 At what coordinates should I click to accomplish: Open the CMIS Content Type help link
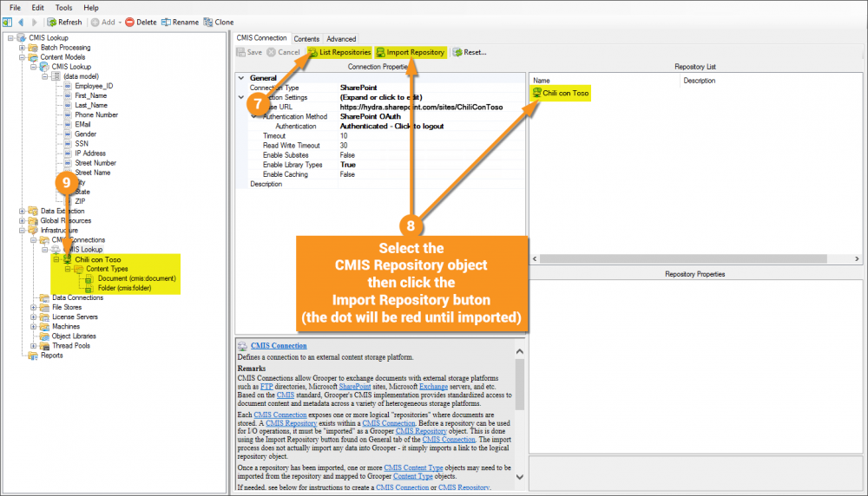413,467
